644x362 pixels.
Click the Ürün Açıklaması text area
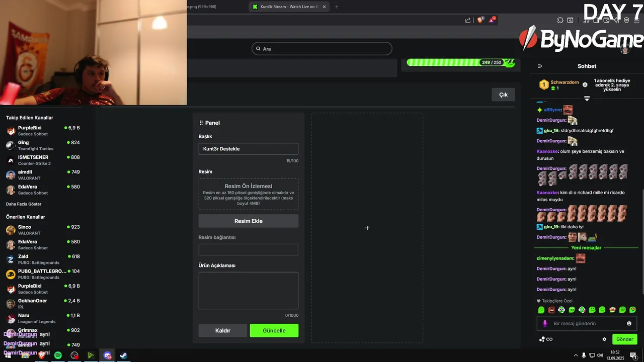[249, 291]
